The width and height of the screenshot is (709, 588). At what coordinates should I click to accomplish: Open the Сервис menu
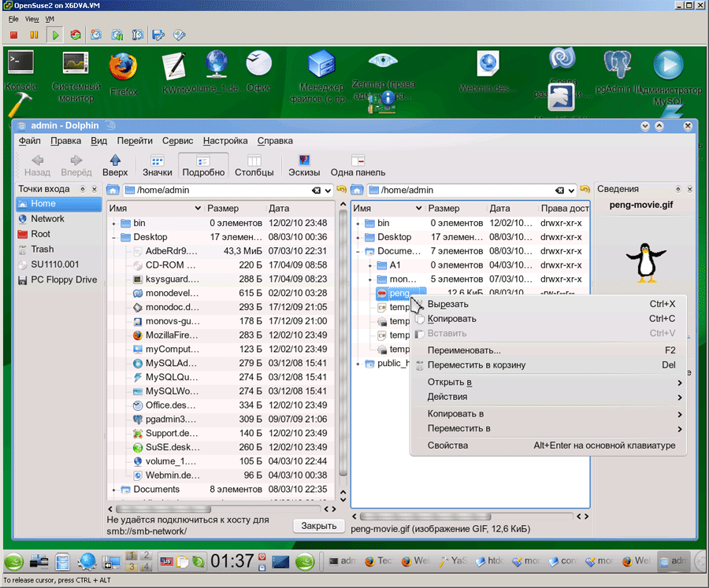[x=177, y=141]
